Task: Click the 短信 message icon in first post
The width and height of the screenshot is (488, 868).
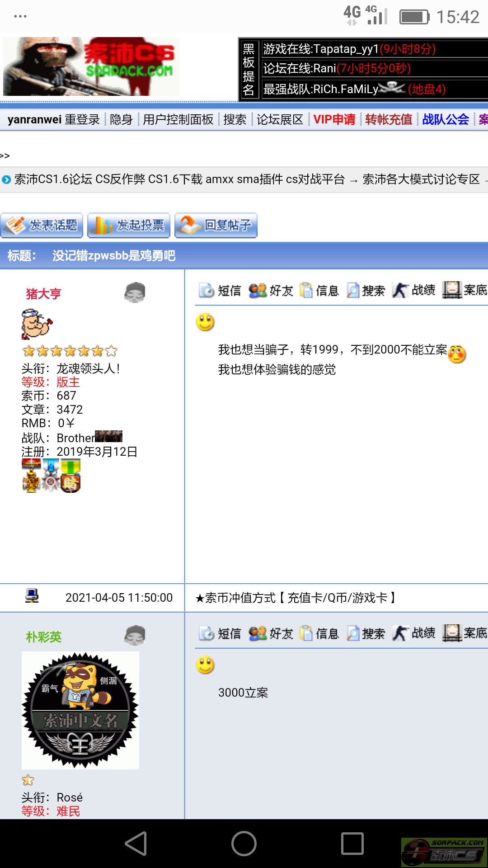Action: tap(220, 290)
